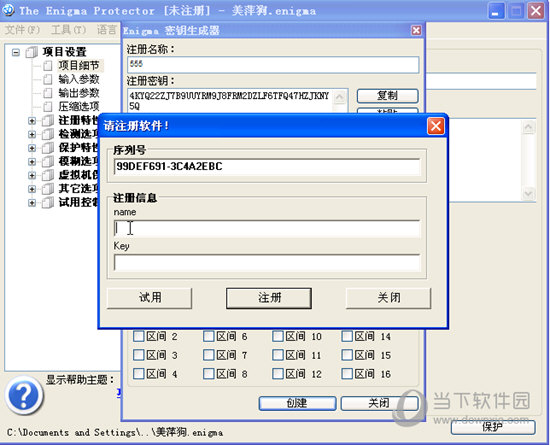Click into the name input field
Image resolution: width=550 pixels, height=445 pixels.
pos(267,229)
